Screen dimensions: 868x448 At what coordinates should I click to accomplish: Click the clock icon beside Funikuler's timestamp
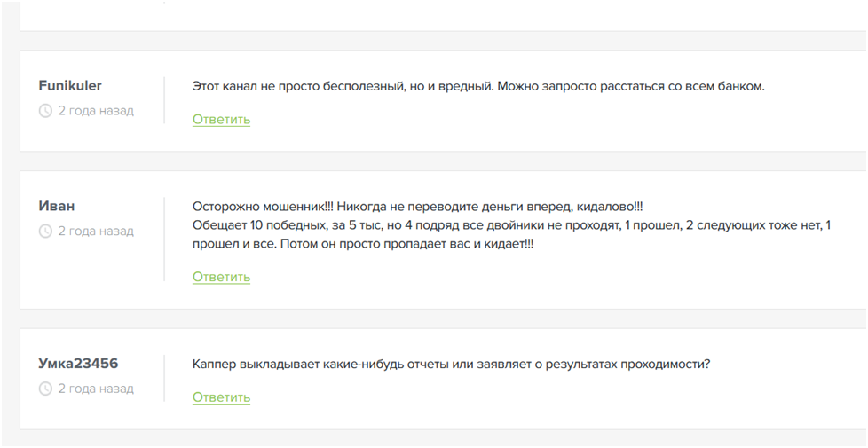(46, 111)
